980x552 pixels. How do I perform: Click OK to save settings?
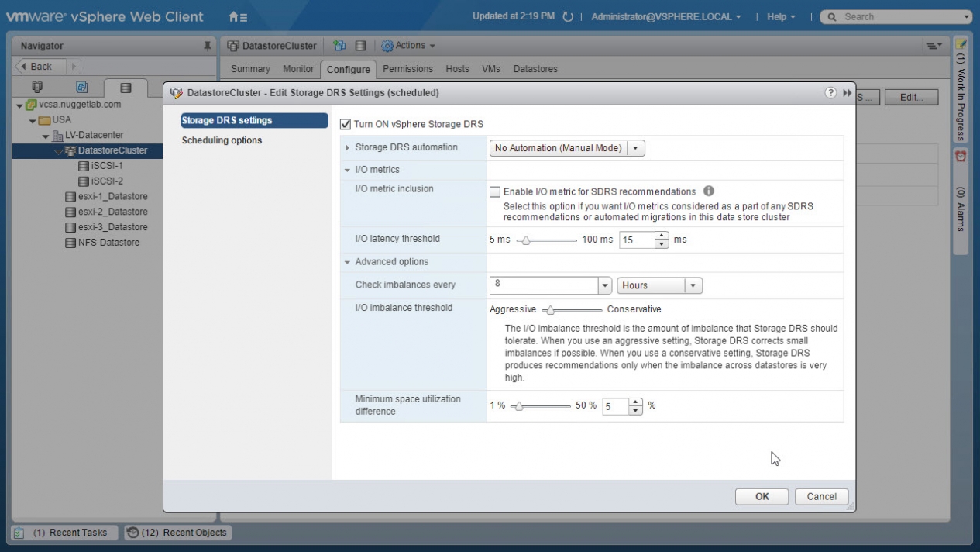coord(762,497)
